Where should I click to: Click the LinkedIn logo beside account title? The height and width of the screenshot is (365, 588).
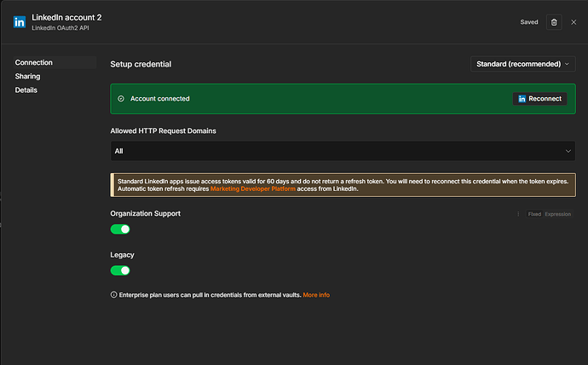coord(20,22)
